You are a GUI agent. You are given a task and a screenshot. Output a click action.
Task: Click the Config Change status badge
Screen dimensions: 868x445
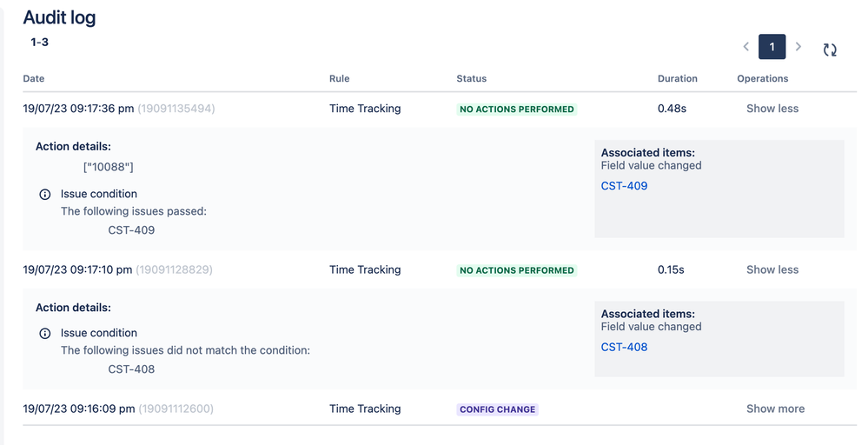coord(498,409)
